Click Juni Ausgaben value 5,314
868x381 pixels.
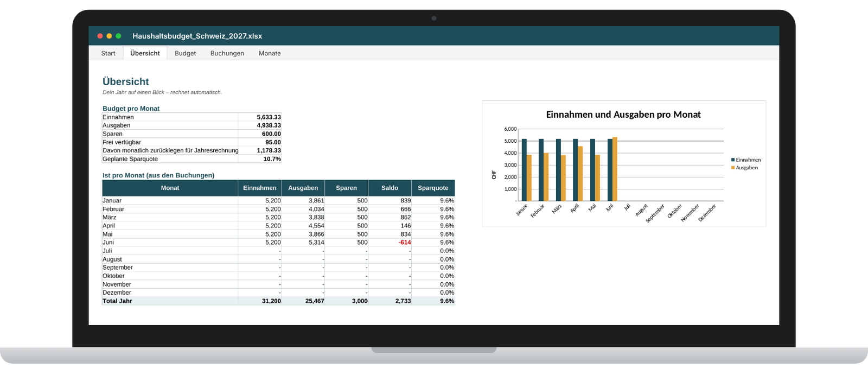tap(316, 243)
